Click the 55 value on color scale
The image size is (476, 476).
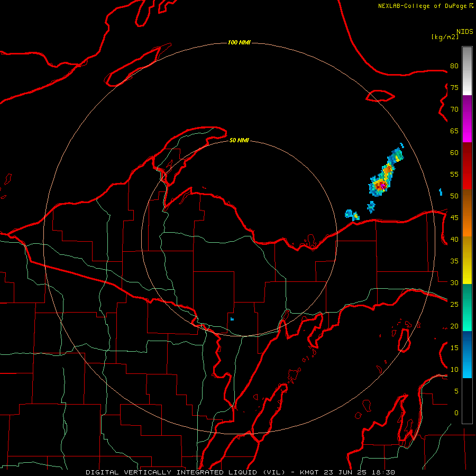pyautogui.click(x=454, y=175)
